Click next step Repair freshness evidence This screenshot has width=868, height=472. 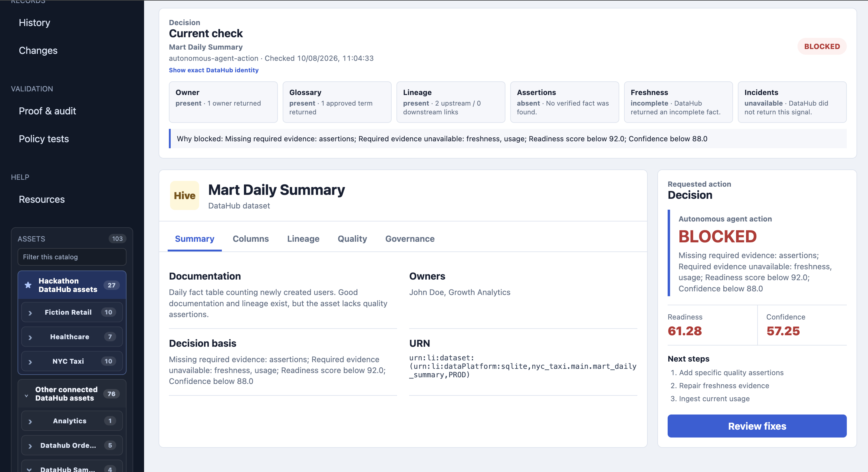tap(724, 385)
